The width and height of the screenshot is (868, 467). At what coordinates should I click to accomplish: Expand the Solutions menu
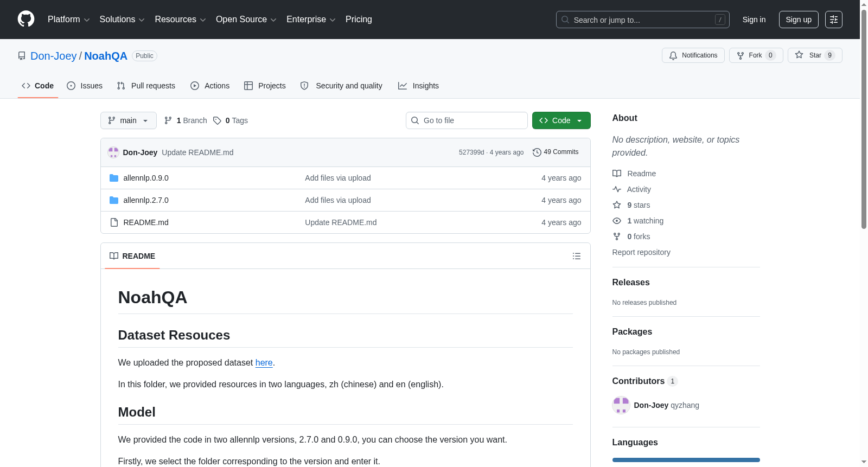tap(122, 20)
